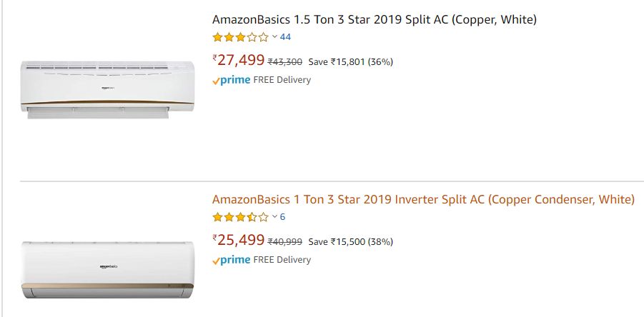Click the Prime logo under the ₹25,499 price
The image size is (644, 317).
coord(232,260)
